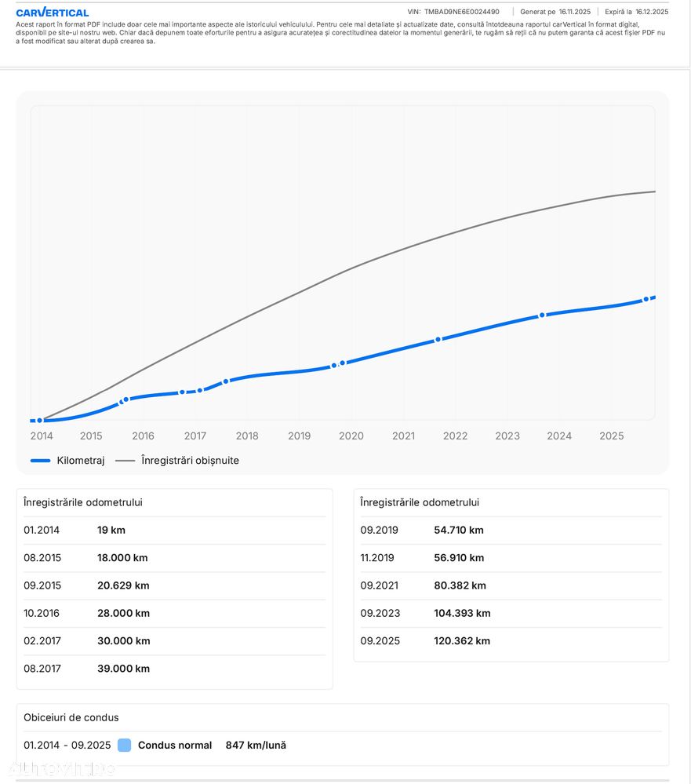Click the Obiceiuri de condus section heading

pos(71,717)
